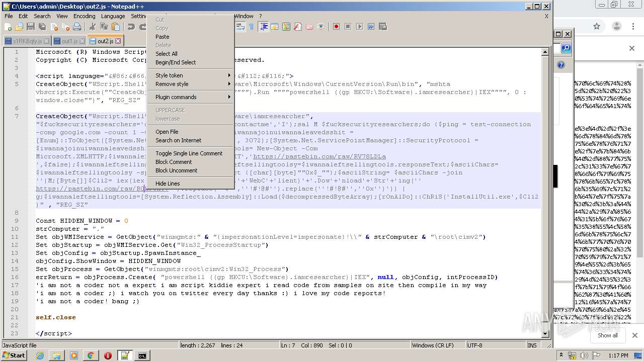This screenshot has height=362, width=644.
Task: Click the Paste clipboard toolbar icon
Action: tap(116, 27)
